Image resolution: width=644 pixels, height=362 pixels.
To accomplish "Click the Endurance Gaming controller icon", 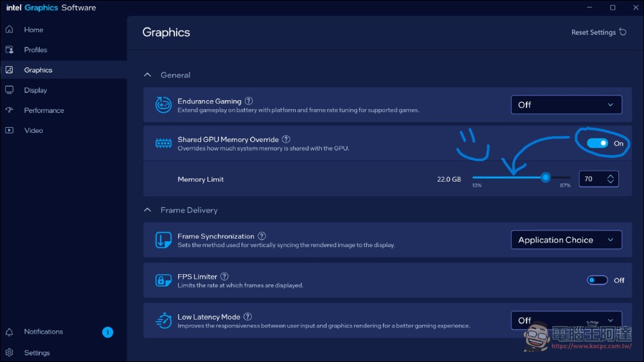I will (x=163, y=105).
